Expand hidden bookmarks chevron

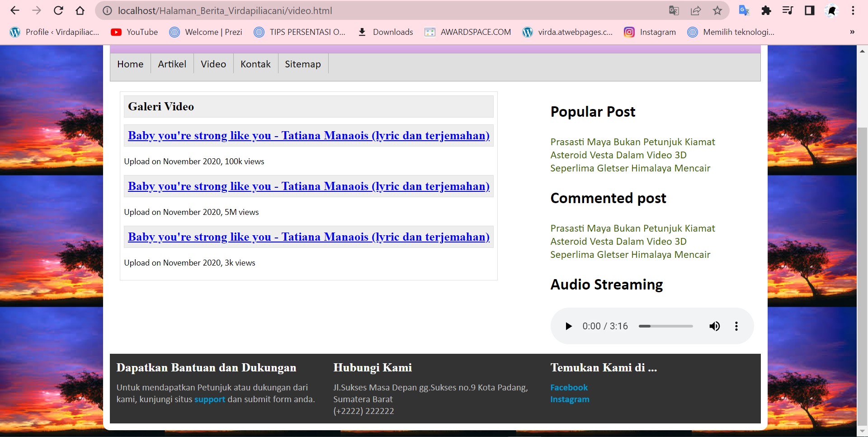[x=852, y=32]
